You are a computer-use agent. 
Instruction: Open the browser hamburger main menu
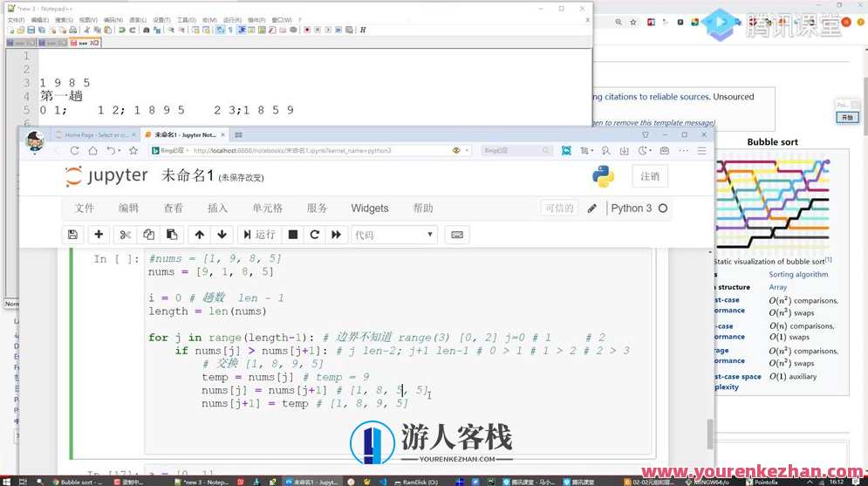pyautogui.click(x=701, y=151)
